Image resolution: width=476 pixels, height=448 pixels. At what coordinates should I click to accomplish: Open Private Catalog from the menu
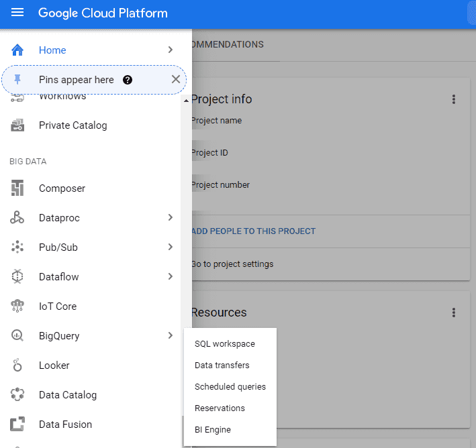(73, 125)
